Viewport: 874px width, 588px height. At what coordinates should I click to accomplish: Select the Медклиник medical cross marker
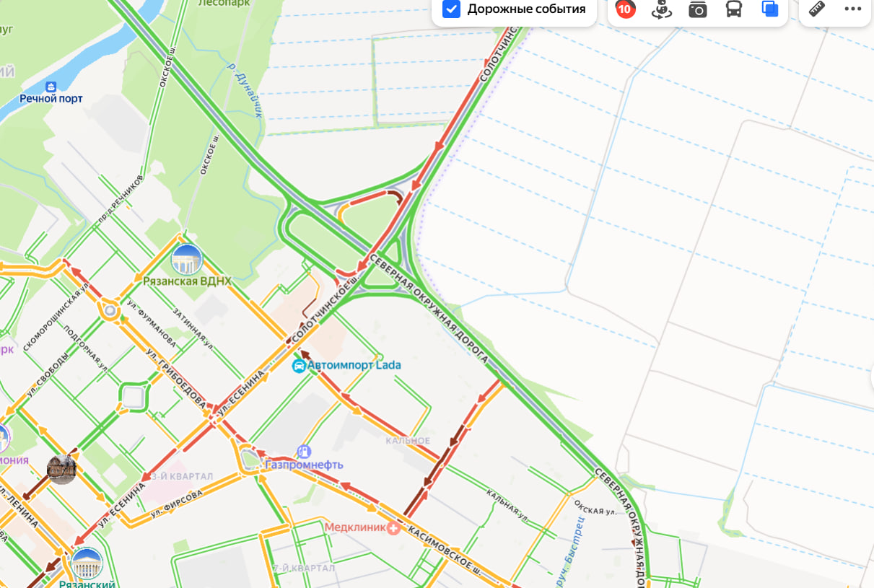click(394, 527)
